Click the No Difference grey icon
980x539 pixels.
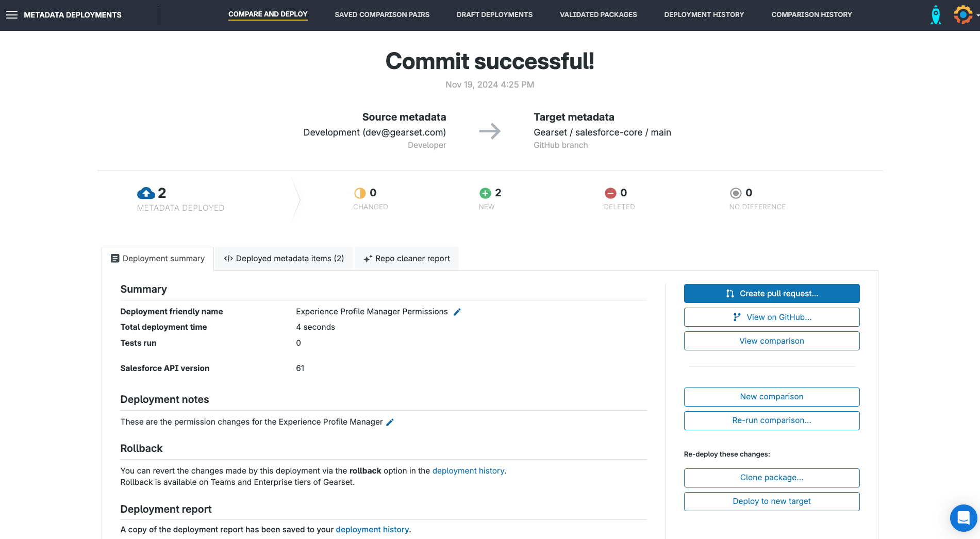pyautogui.click(x=735, y=193)
